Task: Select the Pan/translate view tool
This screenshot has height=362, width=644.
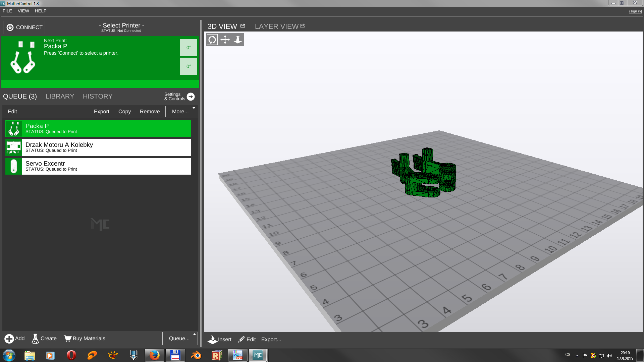Action: [225, 40]
